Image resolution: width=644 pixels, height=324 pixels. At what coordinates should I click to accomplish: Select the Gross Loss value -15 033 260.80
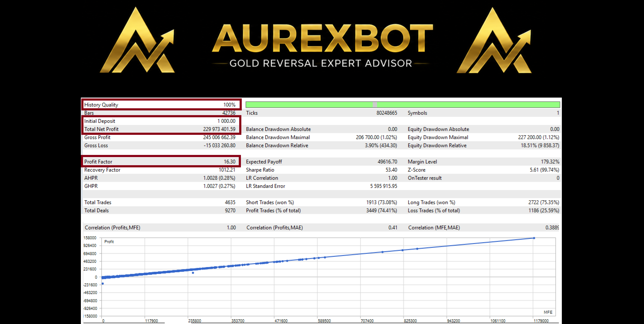click(219, 146)
